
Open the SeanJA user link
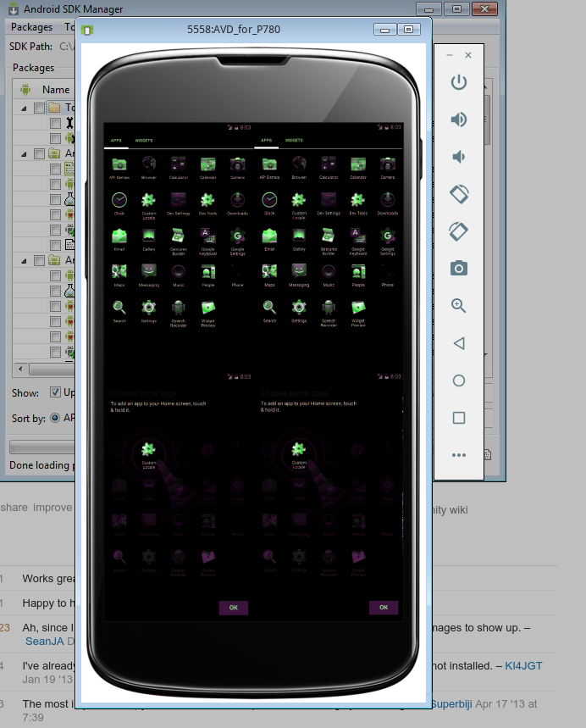point(45,642)
